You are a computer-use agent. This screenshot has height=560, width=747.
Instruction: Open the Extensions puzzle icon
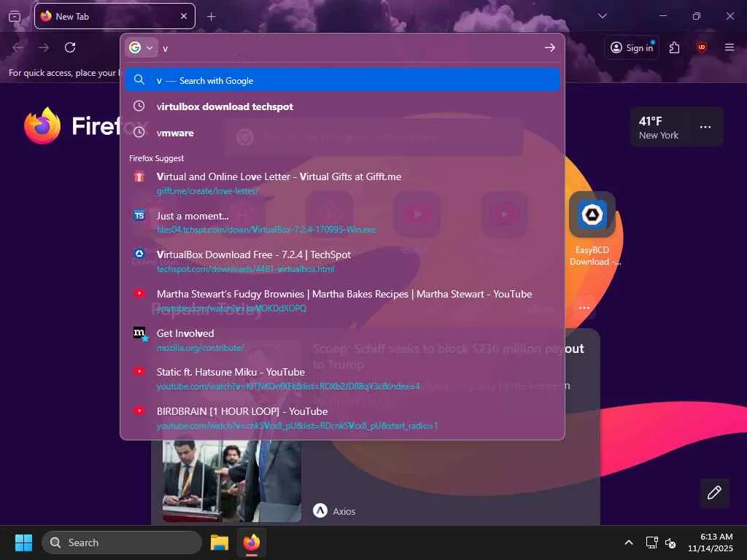[674, 47]
